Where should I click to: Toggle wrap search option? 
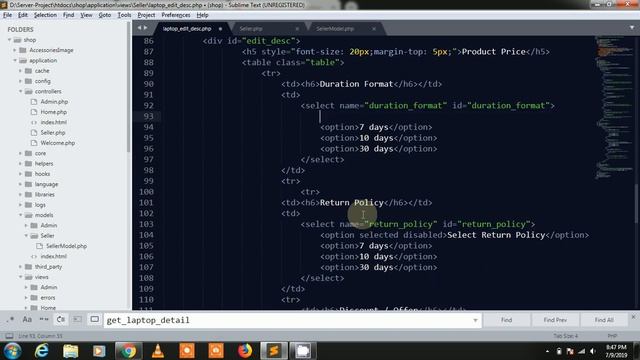pos(61,320)
